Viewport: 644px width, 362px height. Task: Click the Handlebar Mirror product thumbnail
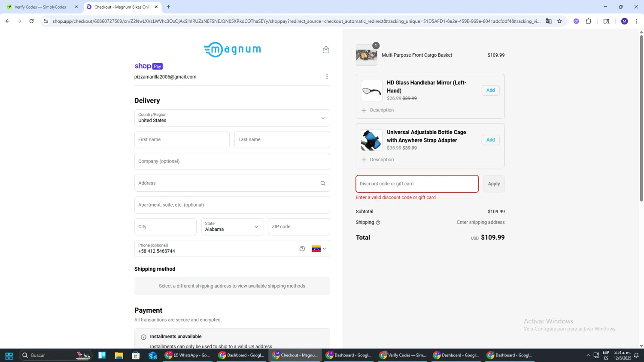coord(371,90)
